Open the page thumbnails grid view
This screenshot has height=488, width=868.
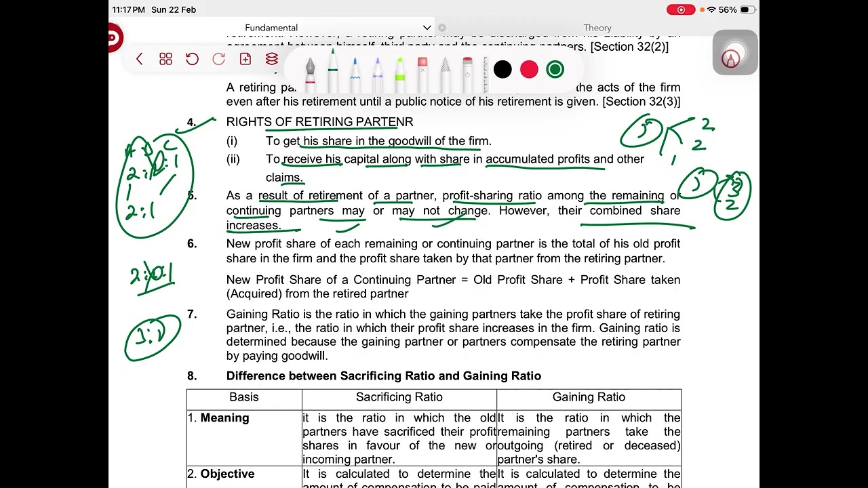tap(165, 59)
